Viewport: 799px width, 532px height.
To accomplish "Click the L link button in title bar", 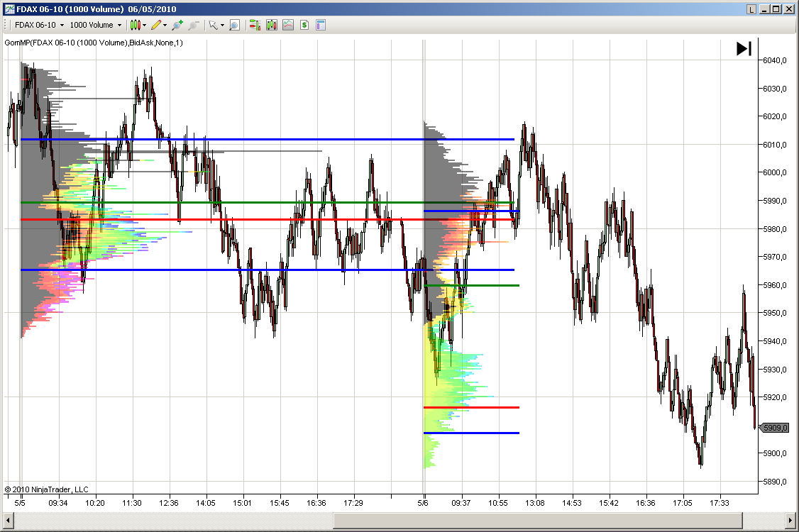I will (751, 9).
